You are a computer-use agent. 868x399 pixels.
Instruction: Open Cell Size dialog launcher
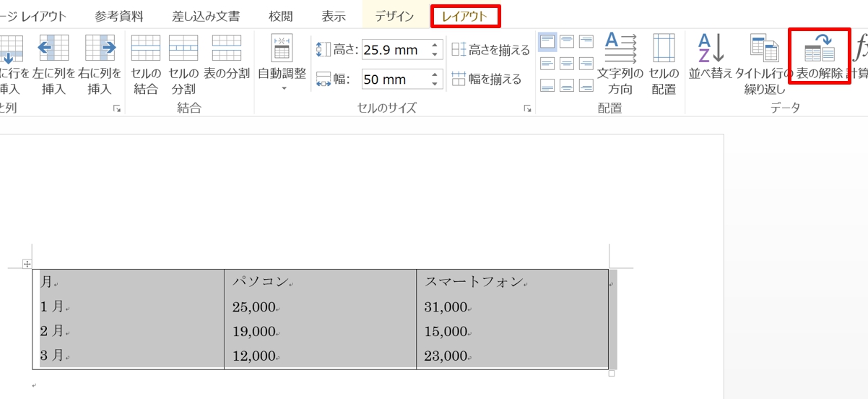[x=528, y=108]
